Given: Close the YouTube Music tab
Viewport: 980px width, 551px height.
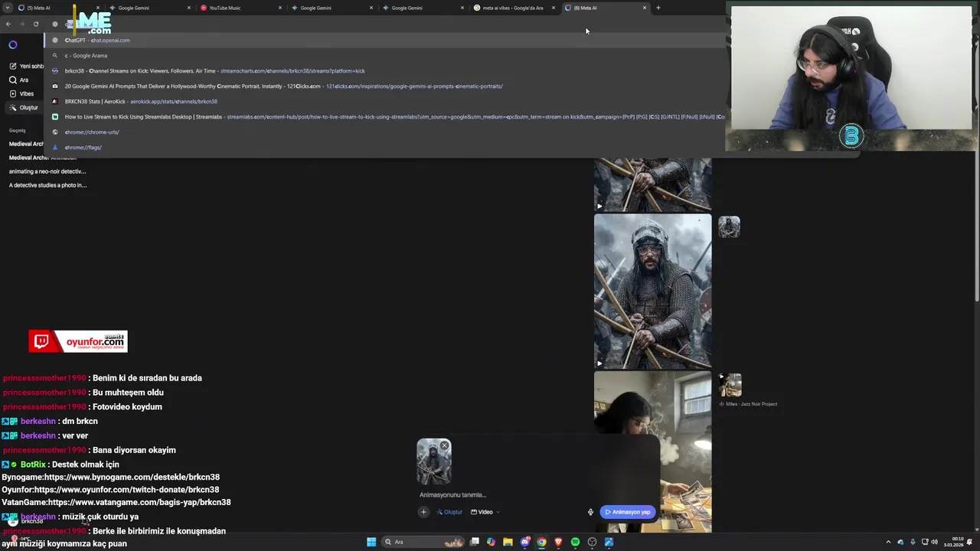Looking at the screenshot, I should tap(280, 8).
